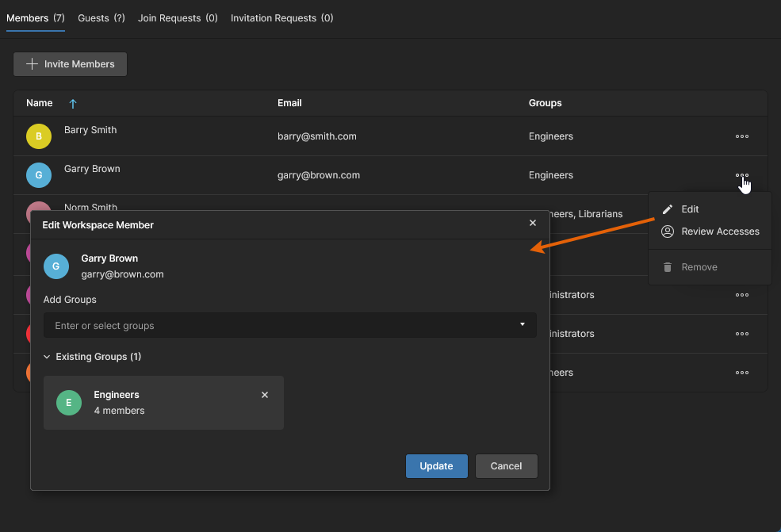The image size is (781, 532).
Task: Click the Name column sort arrow
Action: click(73, 104)
